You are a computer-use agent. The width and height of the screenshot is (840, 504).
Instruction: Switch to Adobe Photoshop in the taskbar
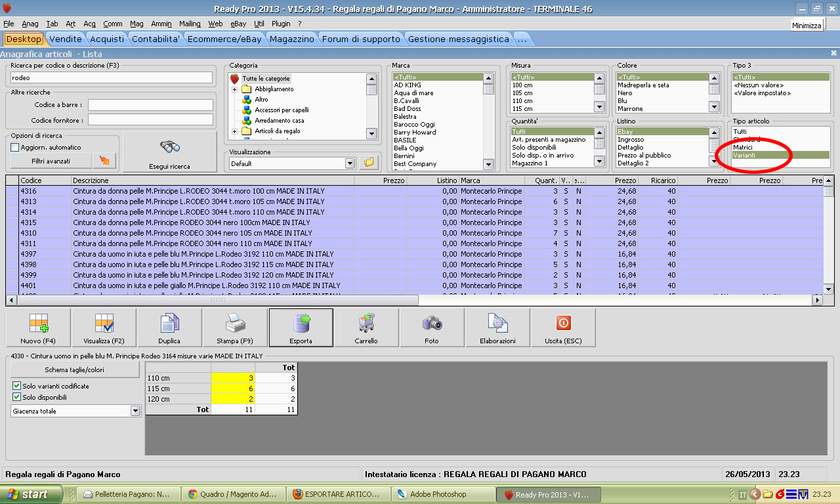tap(443, 494)
